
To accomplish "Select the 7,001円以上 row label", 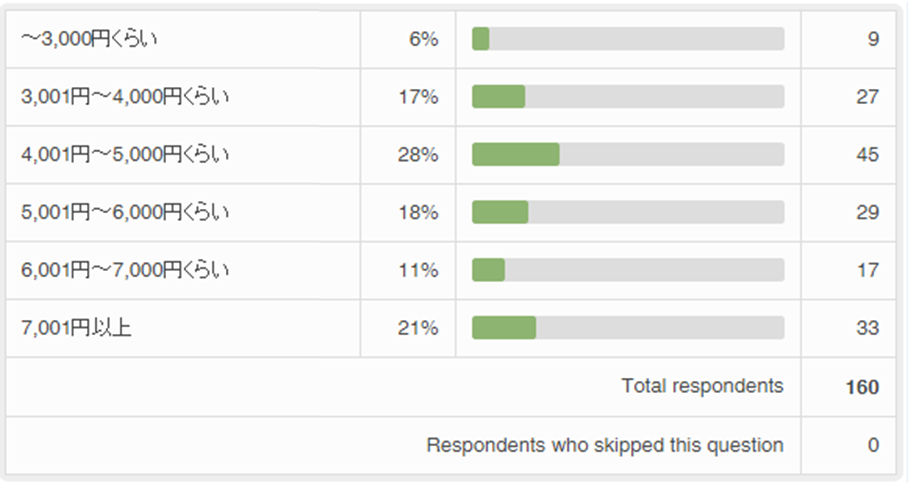I will coord(76,328).
